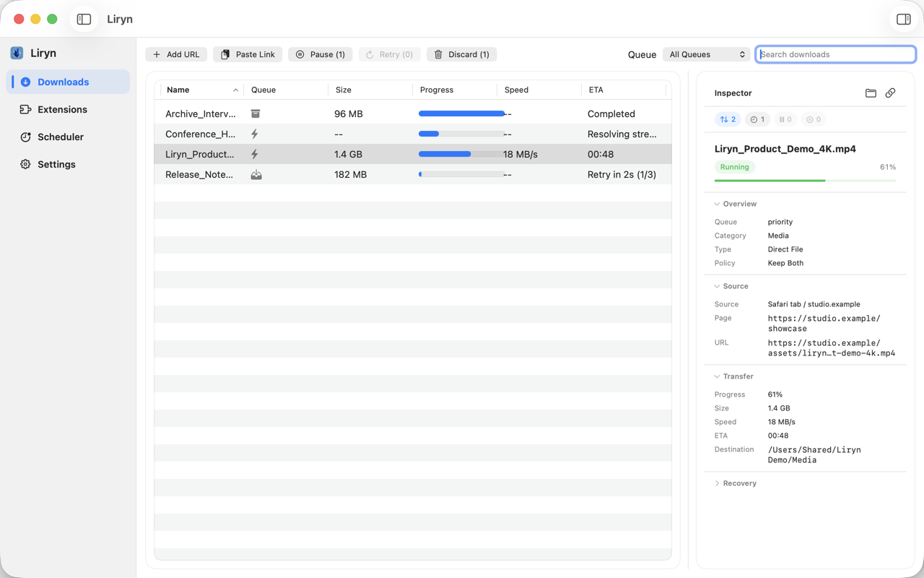The width and height of the screenshot is (924, 578).
Task: Select the Conference_H... download row
Action: pyautogui.click(x=413, y=134)
